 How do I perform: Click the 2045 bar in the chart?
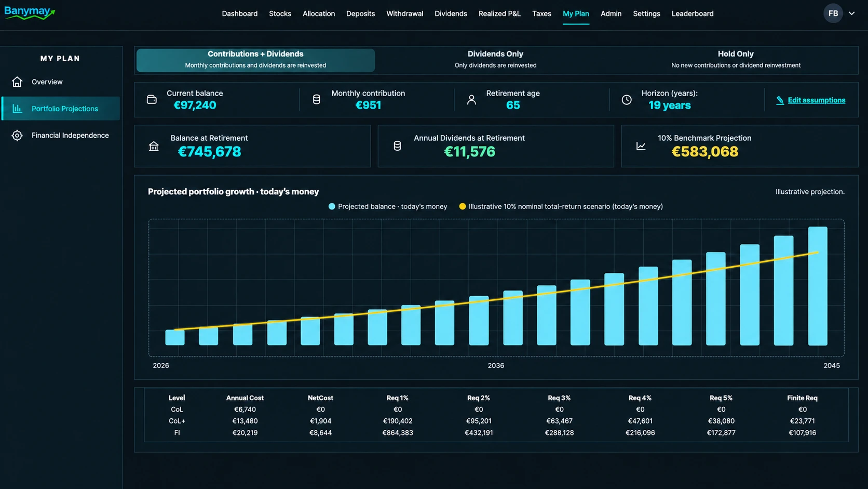tap(818, 286)
